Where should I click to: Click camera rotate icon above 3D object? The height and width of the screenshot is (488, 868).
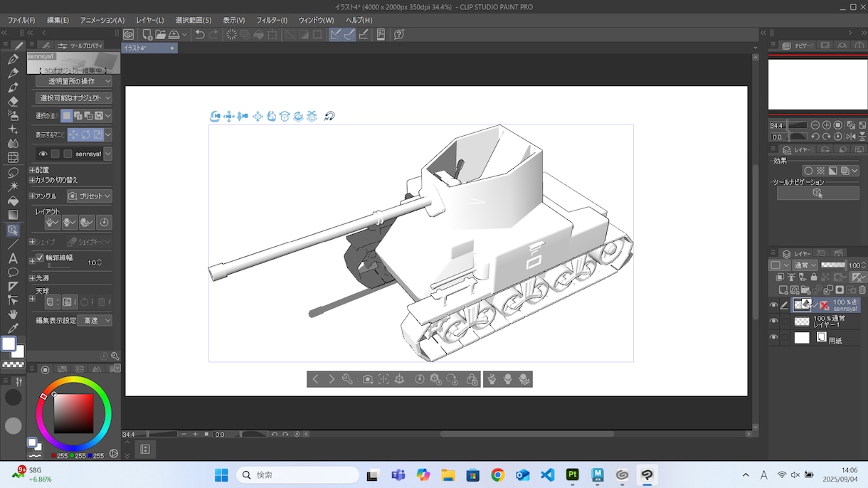[215, 116]
